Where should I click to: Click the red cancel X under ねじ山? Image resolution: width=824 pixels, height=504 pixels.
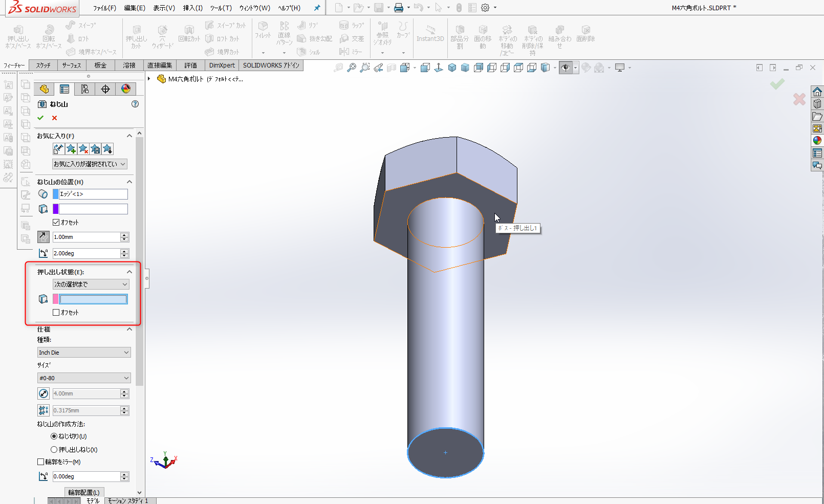coord(55,118)
